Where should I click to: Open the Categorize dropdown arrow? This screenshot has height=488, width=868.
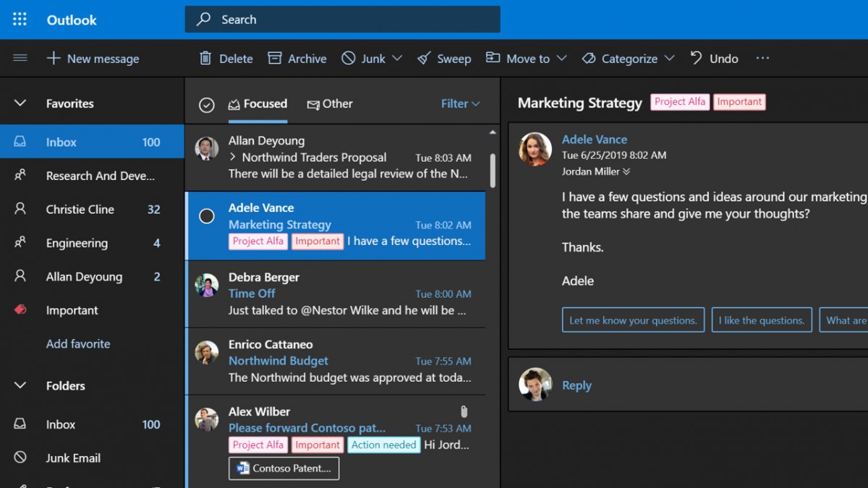point(669,58)
